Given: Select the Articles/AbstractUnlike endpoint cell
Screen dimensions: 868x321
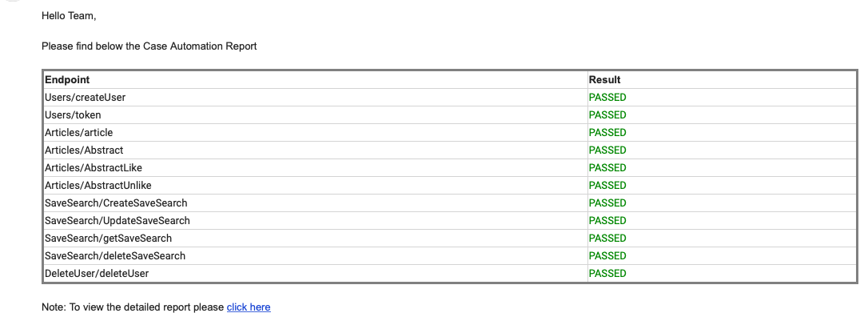Looking at the screenshot, I should (98, 186).
